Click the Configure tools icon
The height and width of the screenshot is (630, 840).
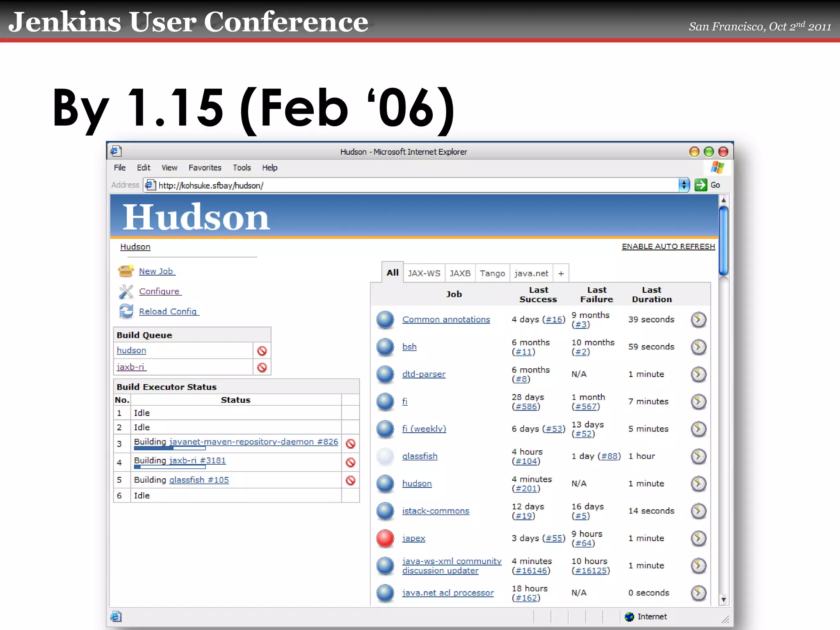tap(126, 292)
